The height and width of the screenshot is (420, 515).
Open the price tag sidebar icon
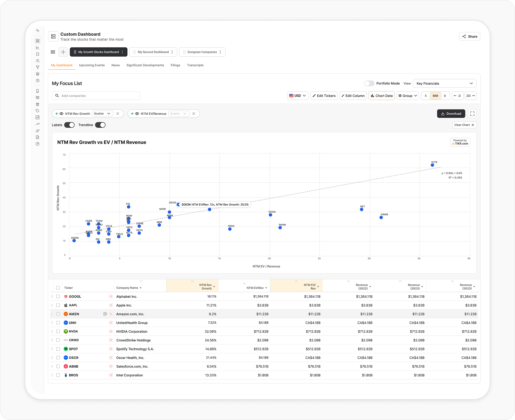click(x=38, y=111)
